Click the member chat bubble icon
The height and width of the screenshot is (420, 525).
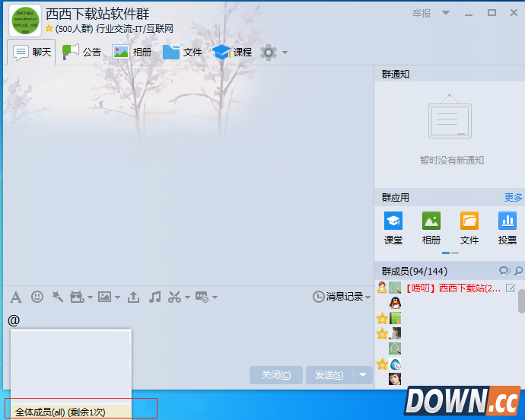(x=504, y=271)
